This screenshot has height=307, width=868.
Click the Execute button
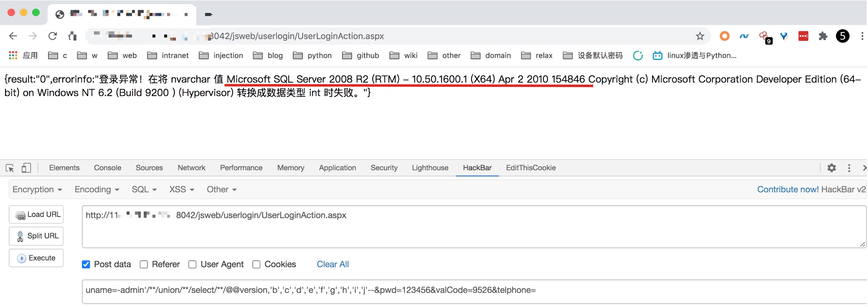[x=36, y=258]
